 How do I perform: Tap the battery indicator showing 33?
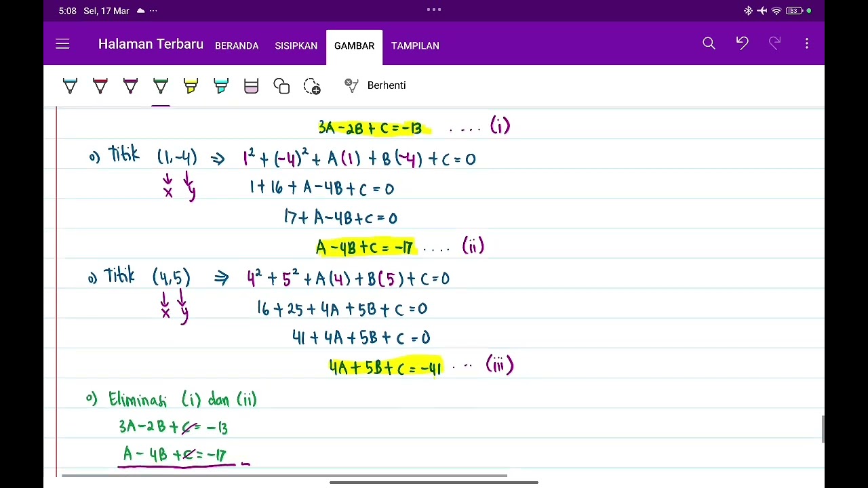795,11
